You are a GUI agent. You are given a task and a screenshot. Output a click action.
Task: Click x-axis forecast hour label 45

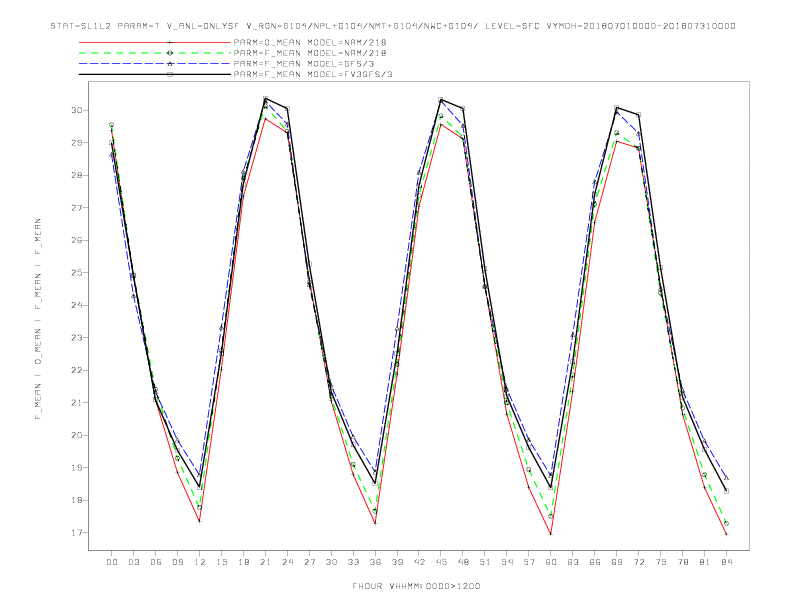tap(441, 562)
